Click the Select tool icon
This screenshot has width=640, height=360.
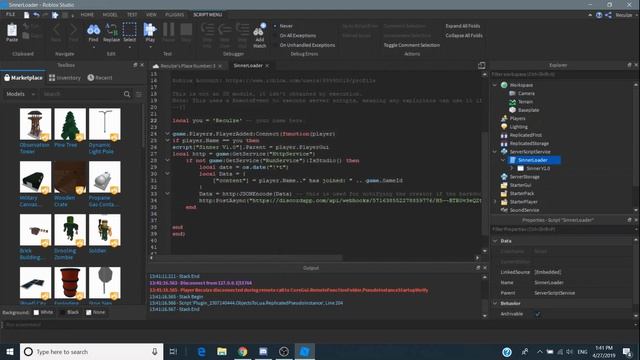tap(129, 29)
